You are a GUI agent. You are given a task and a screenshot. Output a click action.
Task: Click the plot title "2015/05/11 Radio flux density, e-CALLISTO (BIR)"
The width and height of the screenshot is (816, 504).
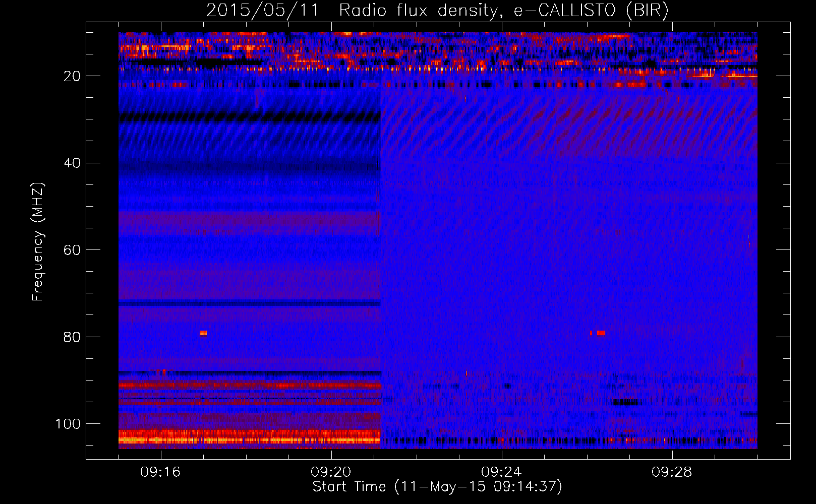coord(437,11)
